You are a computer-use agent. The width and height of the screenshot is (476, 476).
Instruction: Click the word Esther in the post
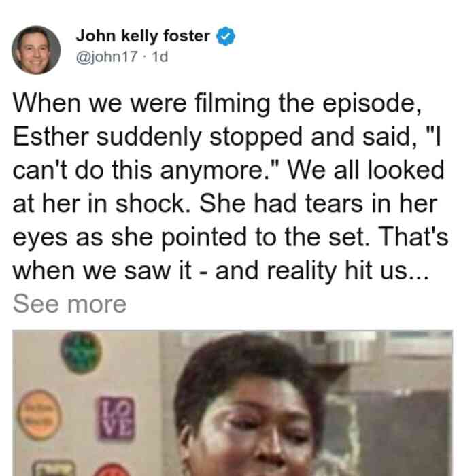click(51, 137)
